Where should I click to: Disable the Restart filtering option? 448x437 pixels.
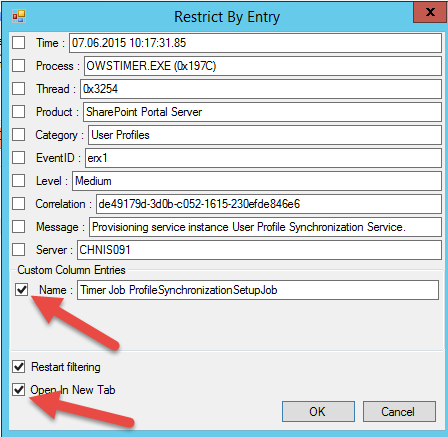pos(18,367)
